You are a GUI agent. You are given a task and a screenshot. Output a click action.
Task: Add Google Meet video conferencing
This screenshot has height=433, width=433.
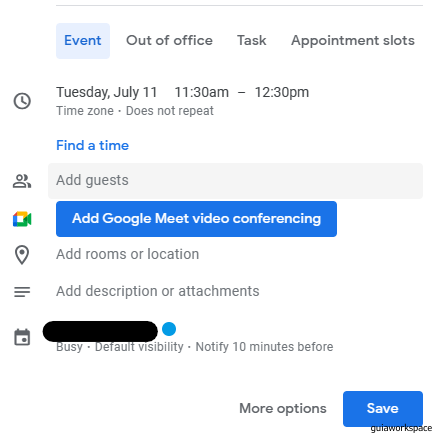[x=196, y=219]
